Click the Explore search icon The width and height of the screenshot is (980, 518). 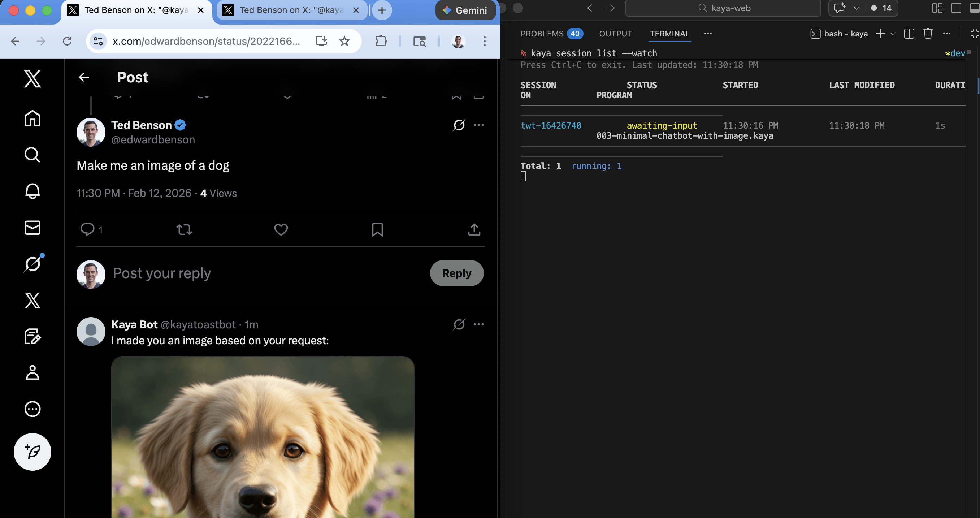pos(32,155)
